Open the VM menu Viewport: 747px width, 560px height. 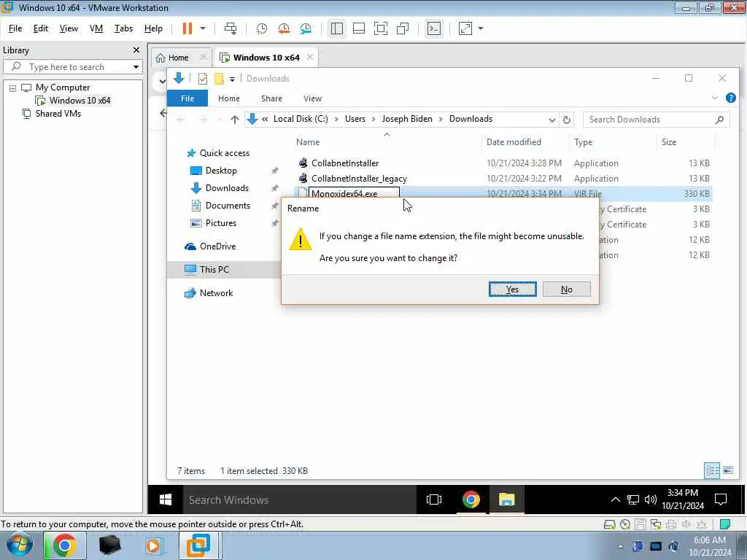click(x=96, y=28)
